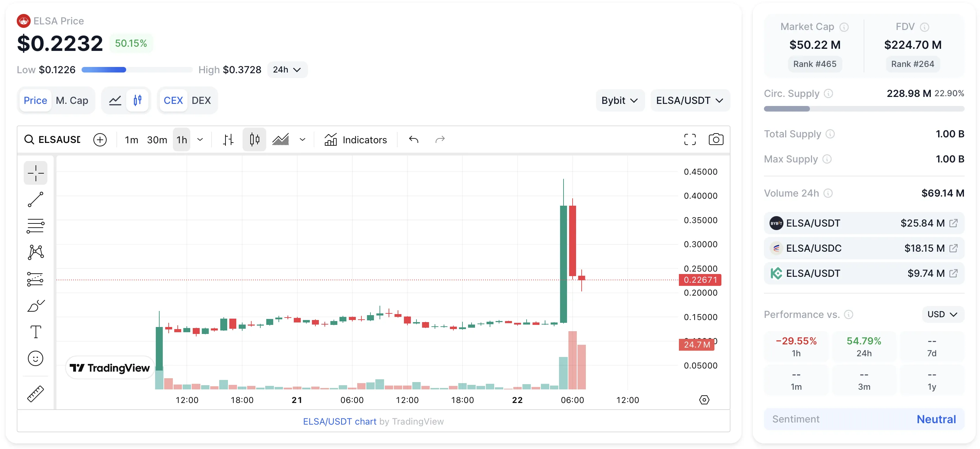Viewport: 980px width, 449px height.
Task: Switch chart to Price view
Action: coord(36,100)
